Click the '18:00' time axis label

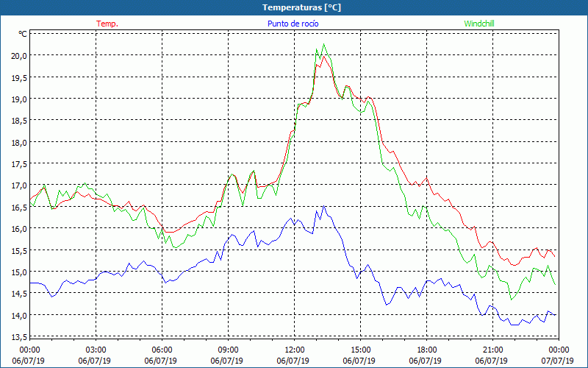427,350
